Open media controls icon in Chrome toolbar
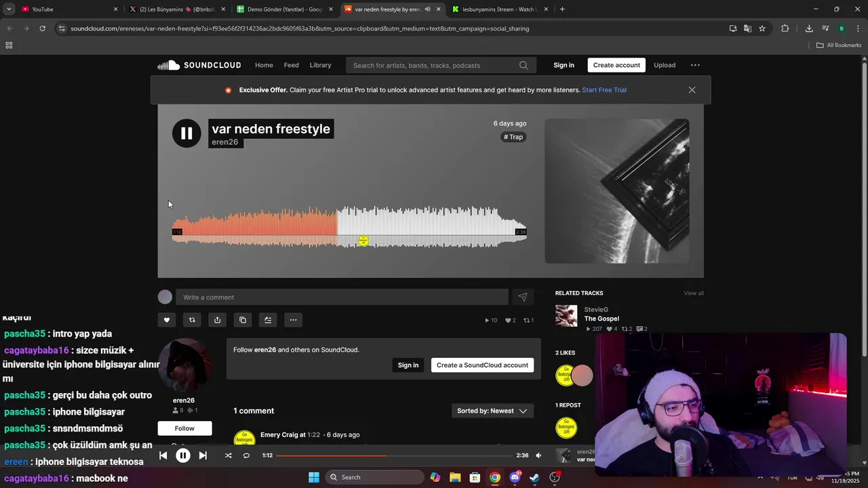The image size is (868, 488). click(x=825, y=28)
